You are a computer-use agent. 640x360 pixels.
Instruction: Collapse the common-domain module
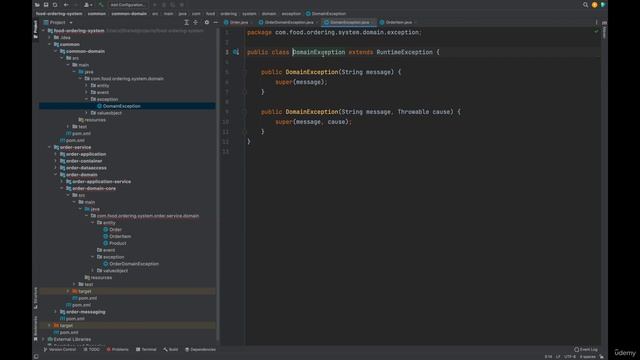coord(56,51)
